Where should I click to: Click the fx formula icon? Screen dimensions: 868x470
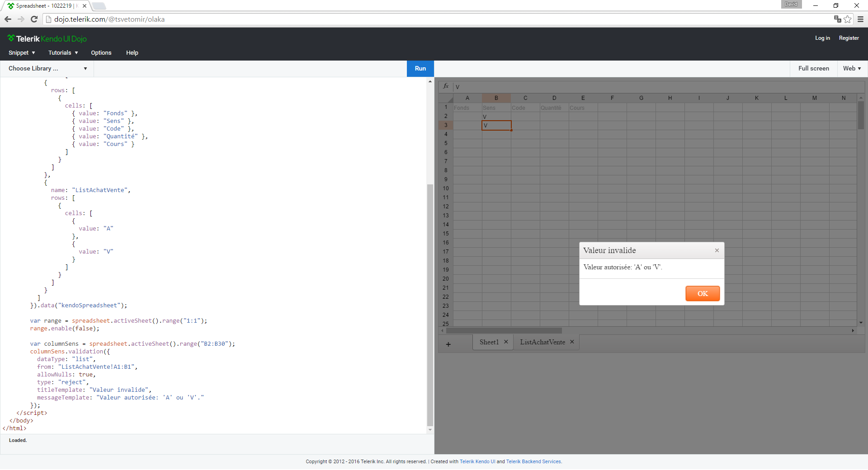tap(446, 86)
